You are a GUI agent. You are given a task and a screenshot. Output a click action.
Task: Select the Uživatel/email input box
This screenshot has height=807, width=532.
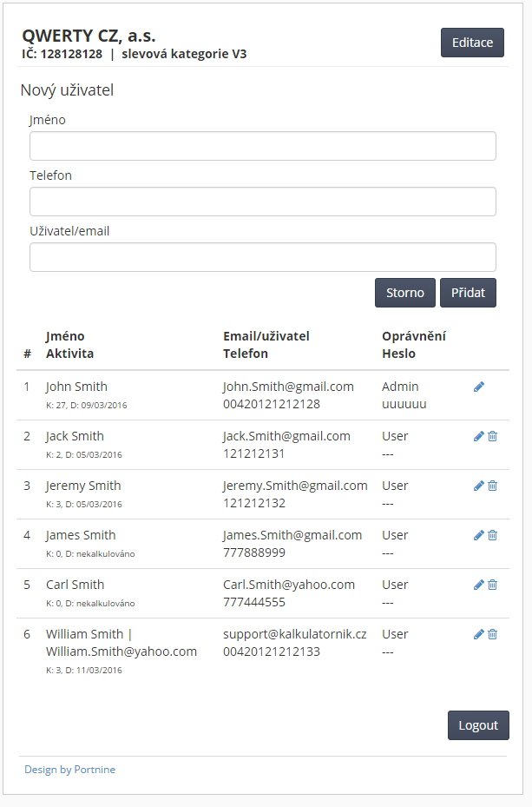263,257
